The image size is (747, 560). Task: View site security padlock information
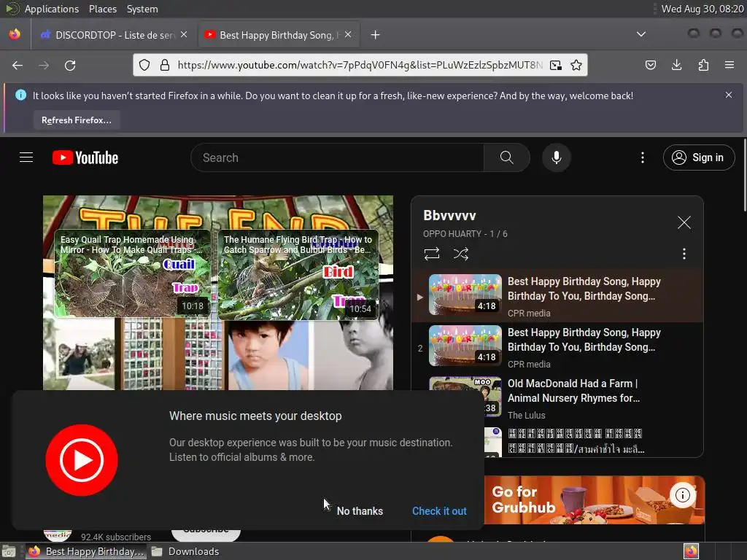[x=165, y=65]
